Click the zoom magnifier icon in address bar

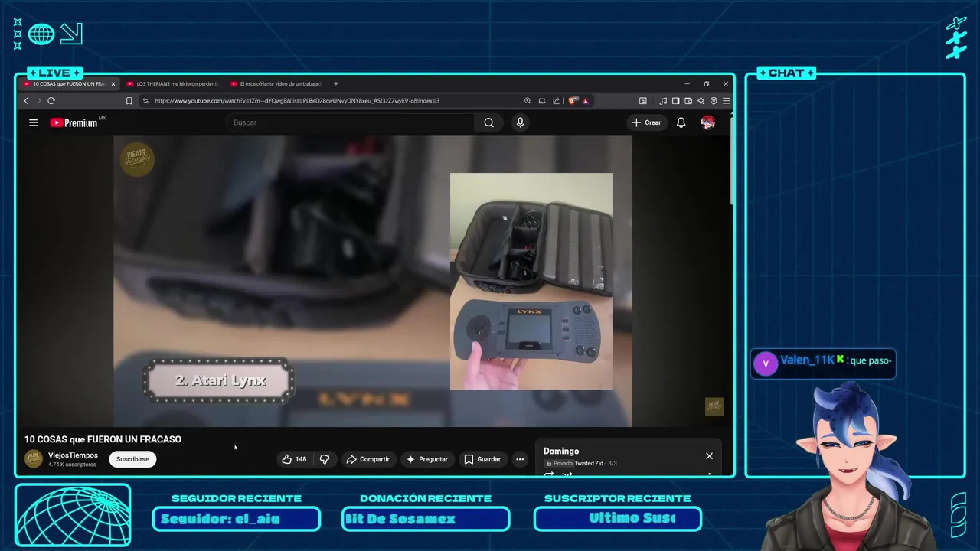coord(528,101)
